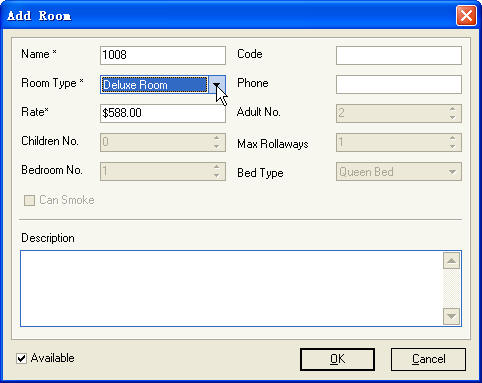Increase Children No. with up arrow
The image size is (482, 383).
216,138
